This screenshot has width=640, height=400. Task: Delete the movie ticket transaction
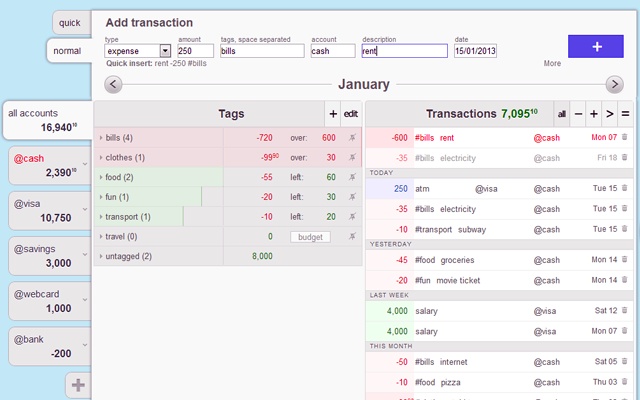[624, 280]
